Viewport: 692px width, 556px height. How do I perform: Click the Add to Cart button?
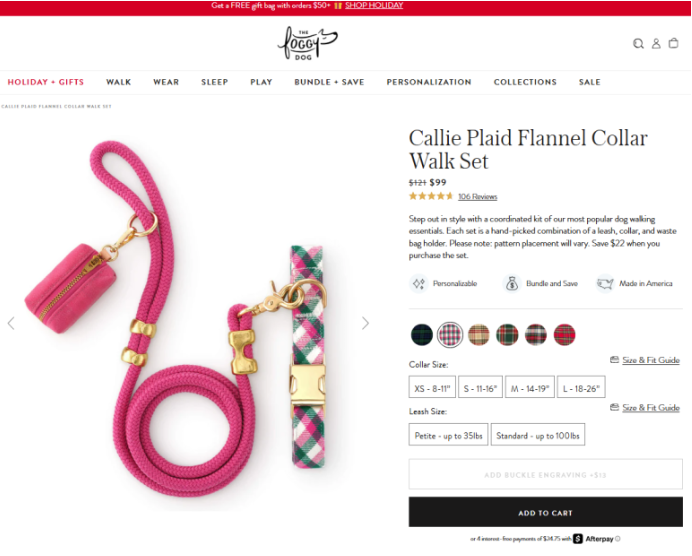pyautogui.click(x=545, y=512)
